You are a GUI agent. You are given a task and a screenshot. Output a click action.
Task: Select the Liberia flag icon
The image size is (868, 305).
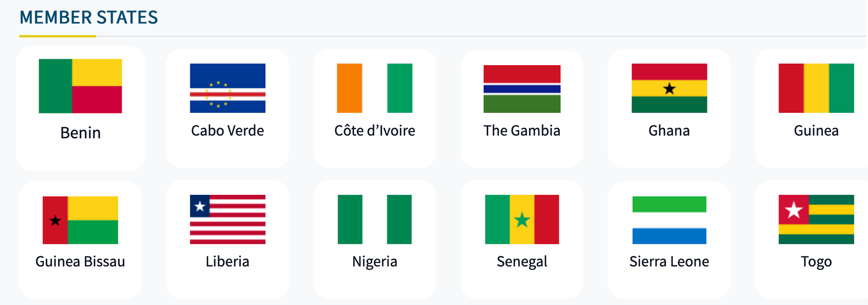click(x=227, y=219)
